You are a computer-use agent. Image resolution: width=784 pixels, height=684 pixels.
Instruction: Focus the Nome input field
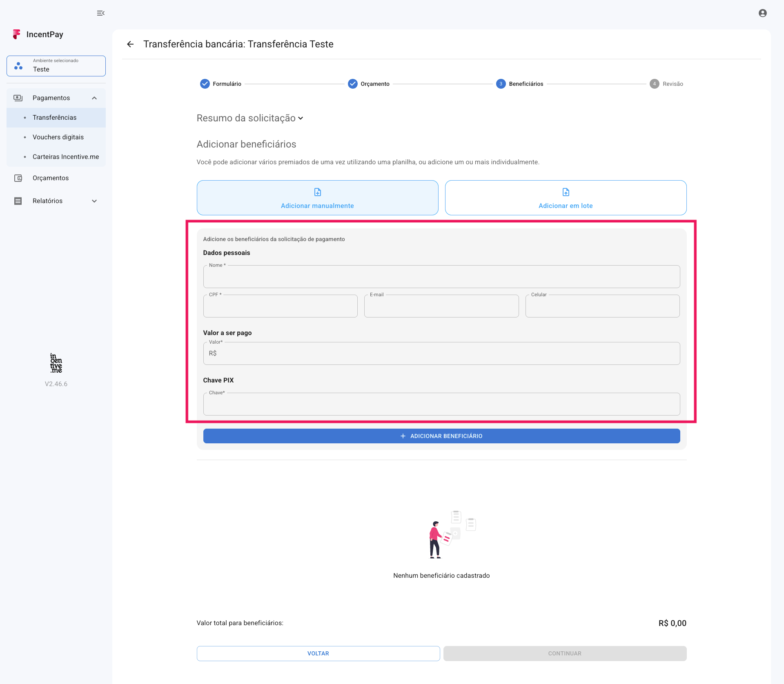[441, 277]
